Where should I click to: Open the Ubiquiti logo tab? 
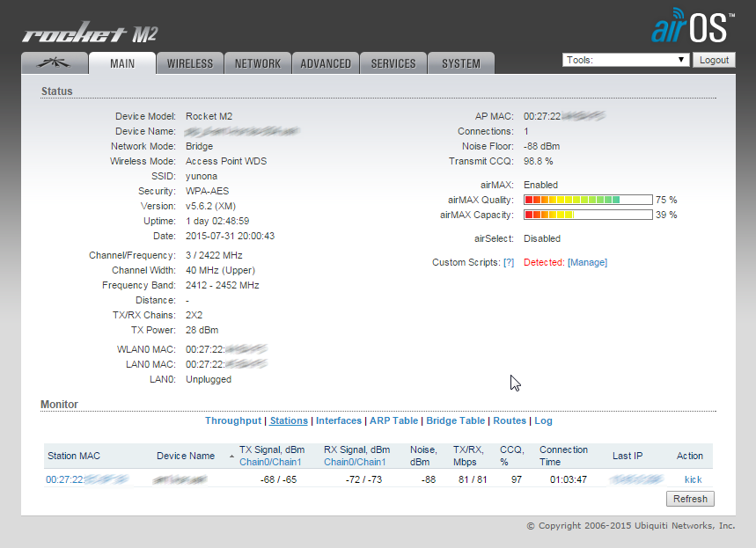pyautogui.click(x=55, y=63)
